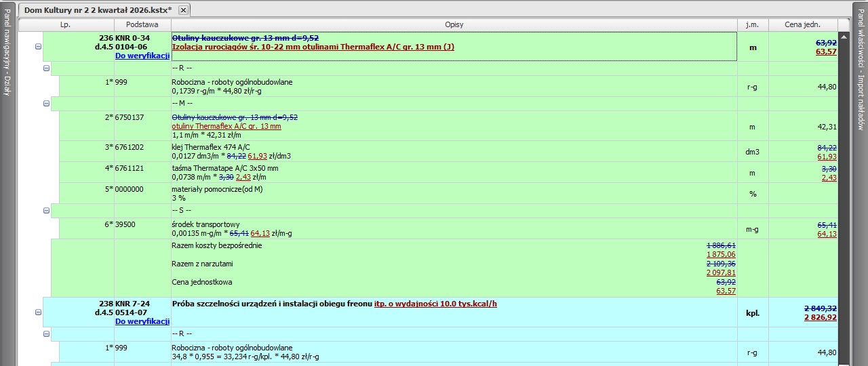Image resolution: width=868 pixels, height=366 pixels.
Task: Select the Podstawa column header
Action: 142,24
